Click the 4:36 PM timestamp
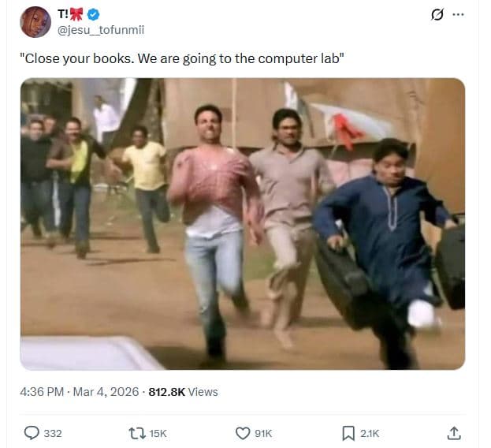Screen dimensions: 491x448 point(42,392)
